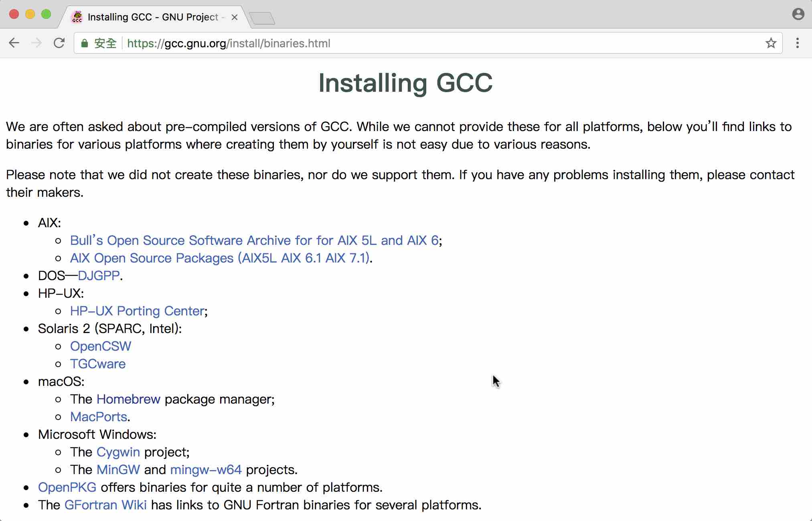Click the 'Solaris 2 (SPARC, Intel):' label
Image resolution: width=812 pixels, height=521 pixels.
(x=110, y=329)
